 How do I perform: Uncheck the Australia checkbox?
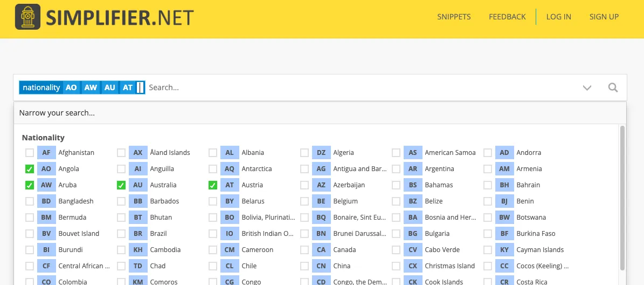121,185
